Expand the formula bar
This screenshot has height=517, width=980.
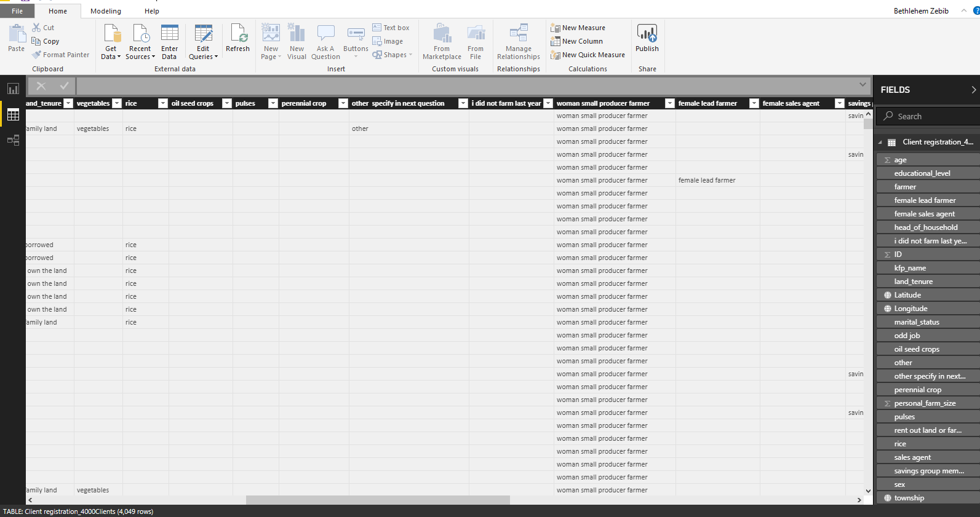coord(862,85)
